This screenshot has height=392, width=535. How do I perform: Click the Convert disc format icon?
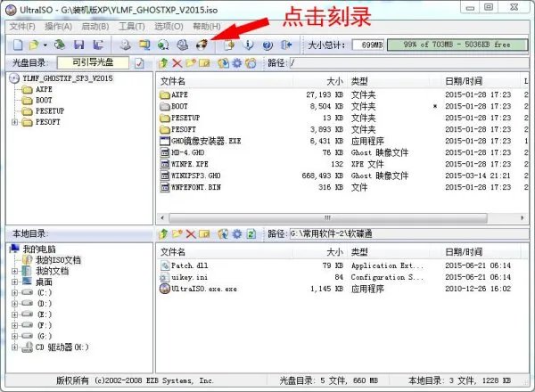pos(163,45)
